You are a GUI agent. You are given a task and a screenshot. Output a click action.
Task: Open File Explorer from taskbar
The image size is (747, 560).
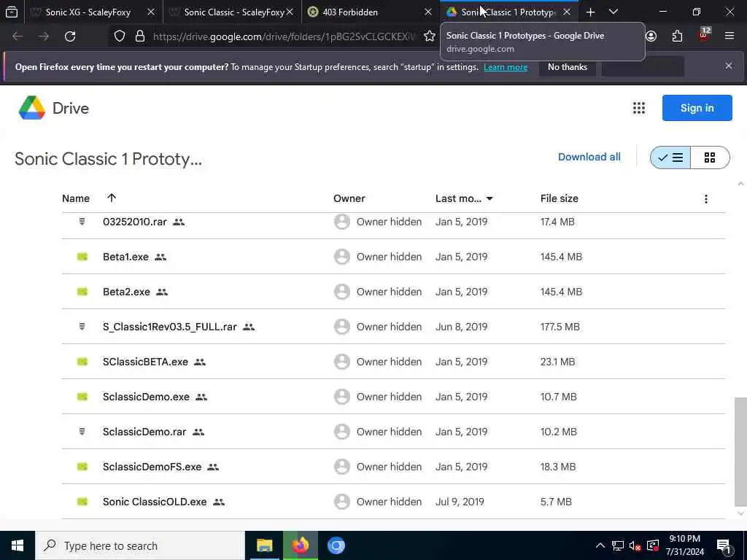click(x=264, y=545)
